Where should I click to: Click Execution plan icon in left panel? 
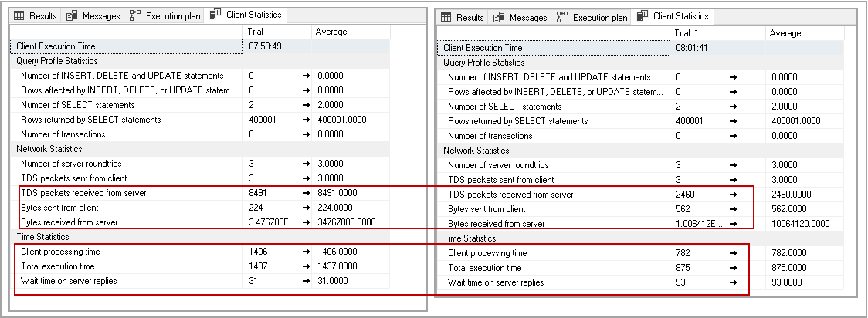[x=134, y=16]
